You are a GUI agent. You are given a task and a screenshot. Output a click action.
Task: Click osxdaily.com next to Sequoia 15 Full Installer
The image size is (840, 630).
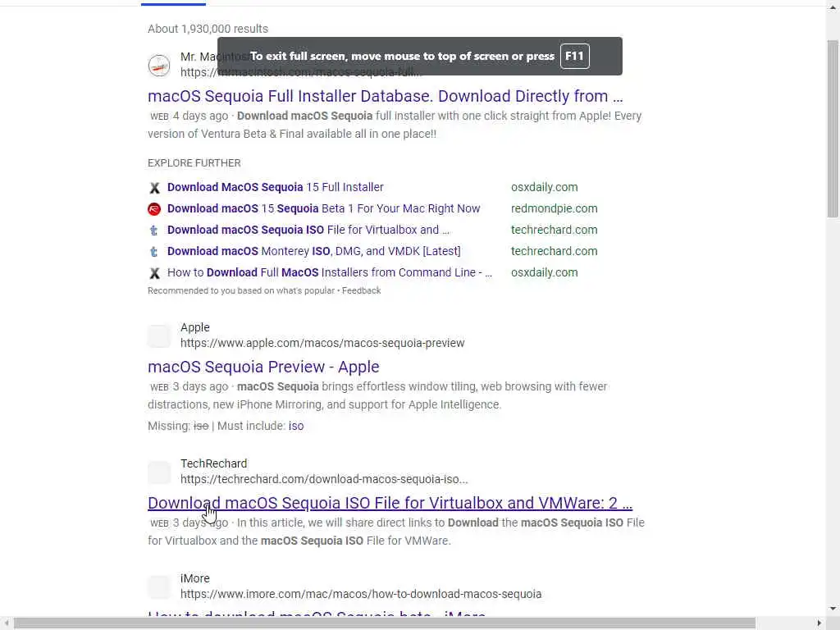(545, 187)
